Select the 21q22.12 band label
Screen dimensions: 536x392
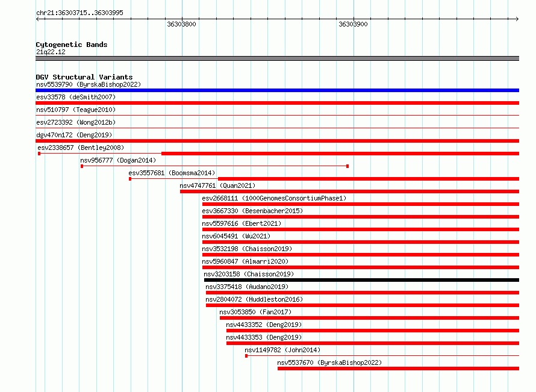(x=51, y=52)
